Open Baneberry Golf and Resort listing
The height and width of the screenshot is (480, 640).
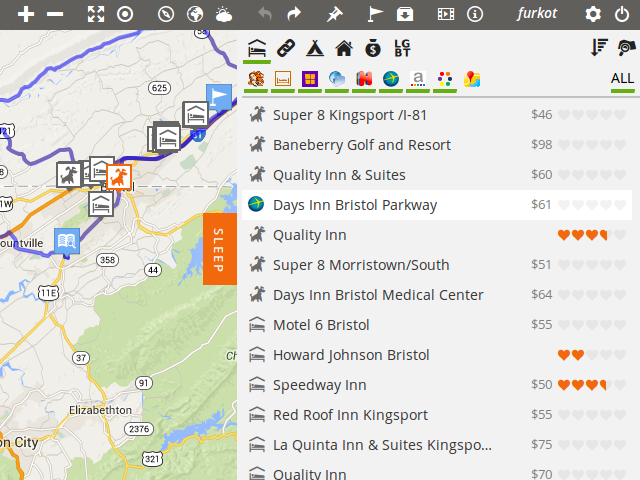tap(361, 145)
